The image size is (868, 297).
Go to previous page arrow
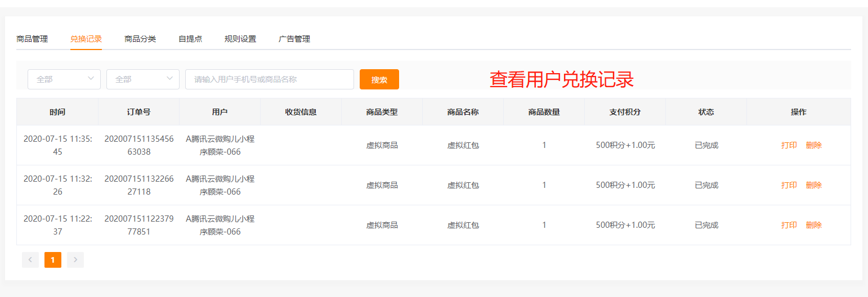(x=30, y=259)
